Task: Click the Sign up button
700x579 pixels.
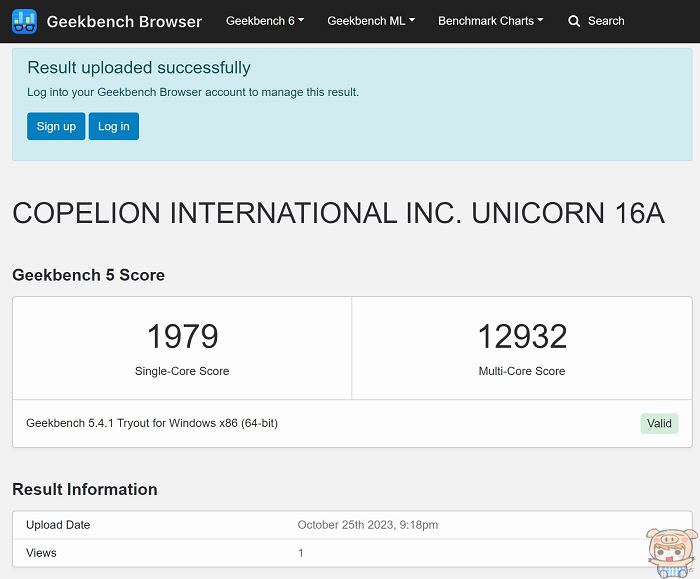Action: pos(56,126)
